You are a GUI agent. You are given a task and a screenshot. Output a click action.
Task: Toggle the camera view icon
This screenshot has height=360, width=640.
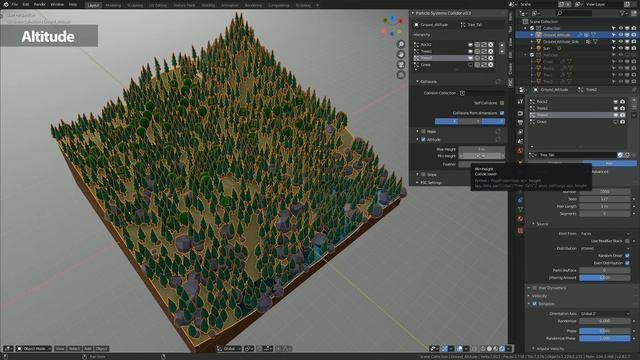click(x=401, y=65)
